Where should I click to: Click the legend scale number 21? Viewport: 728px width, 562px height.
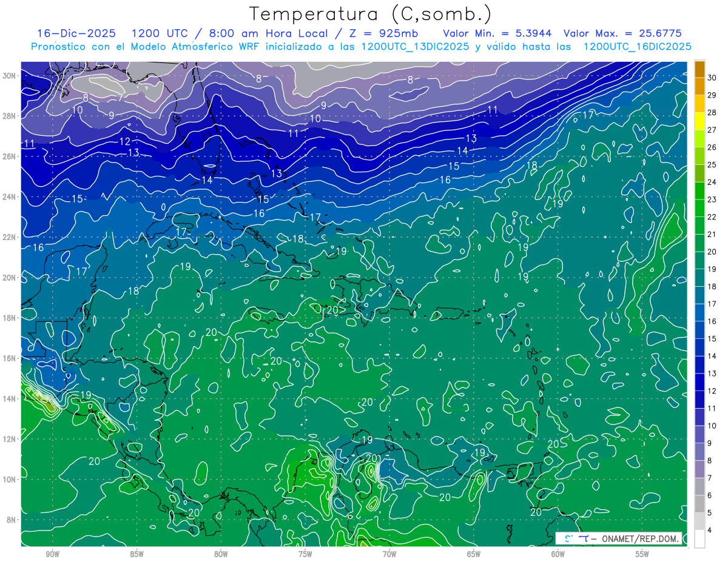[712, 234]
